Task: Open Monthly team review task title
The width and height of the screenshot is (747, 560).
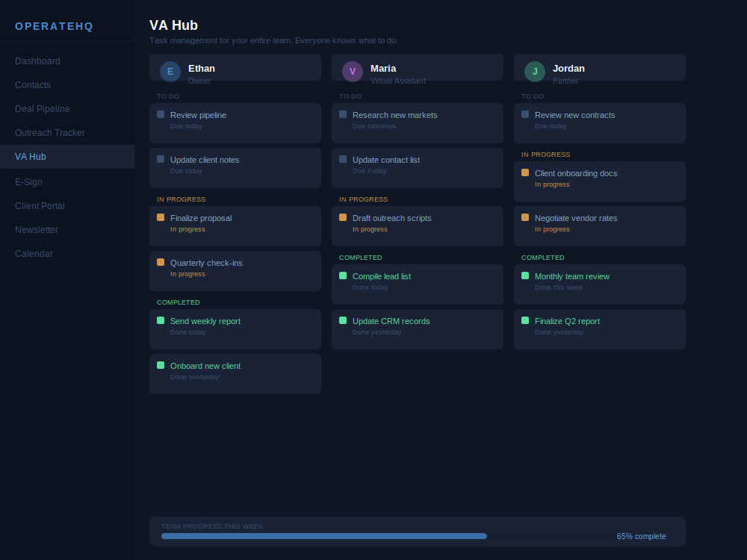Action: (x=572, y=277)
